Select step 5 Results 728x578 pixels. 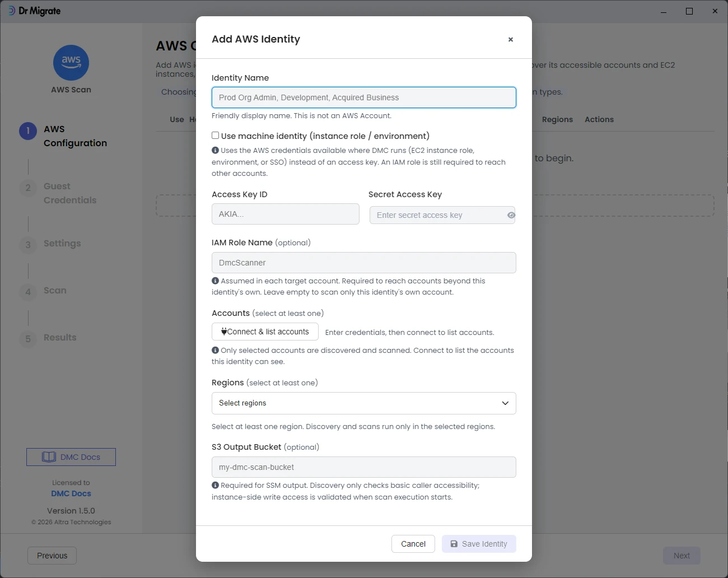tap(48, 338)
